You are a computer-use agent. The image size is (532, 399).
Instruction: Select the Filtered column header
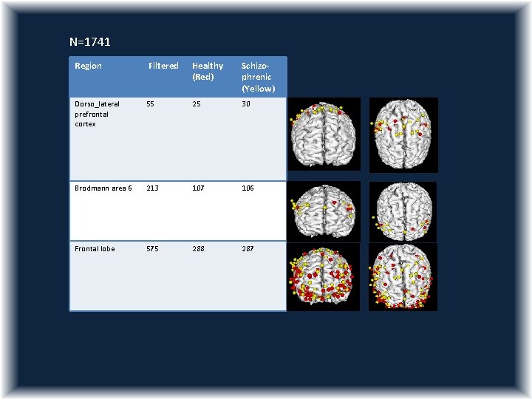pyautogui.click(x=163, y=66)
